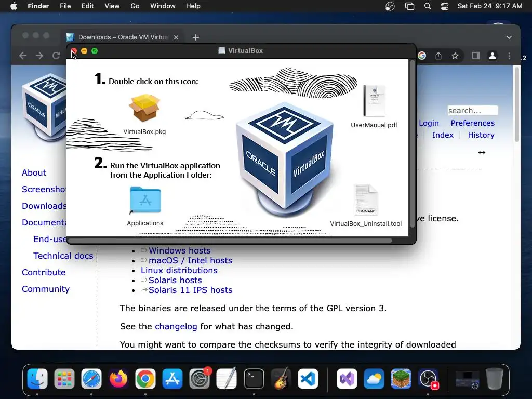
Task: Bookmark this page with the star icon
Action: pyautogui.click(x=455, y=56)
